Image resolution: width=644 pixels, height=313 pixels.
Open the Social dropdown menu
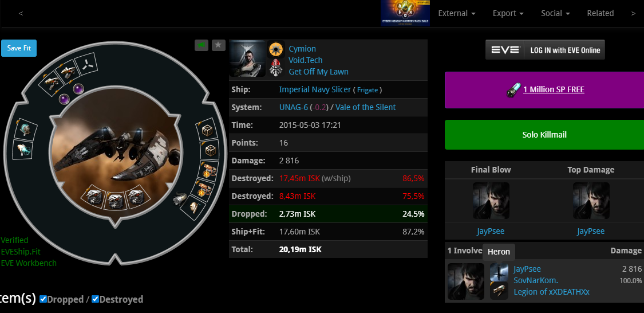pyautogui.click(x=555, y=13)
